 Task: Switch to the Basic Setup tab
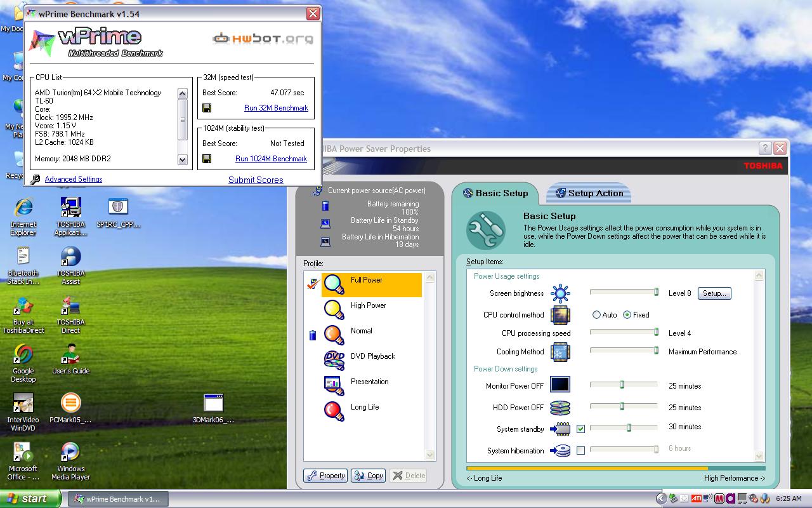tap(495, 193)
